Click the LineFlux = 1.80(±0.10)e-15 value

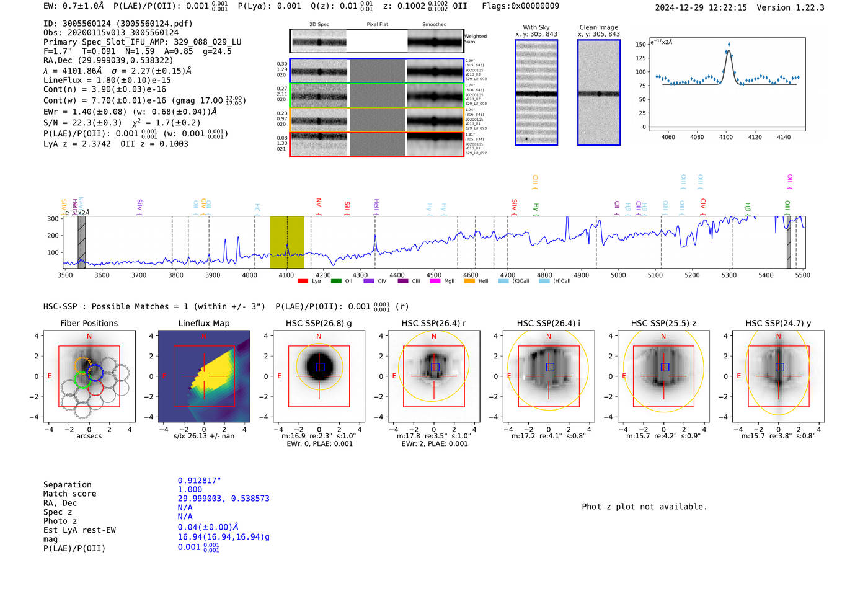pyautogui.click(x=107, y=80)
